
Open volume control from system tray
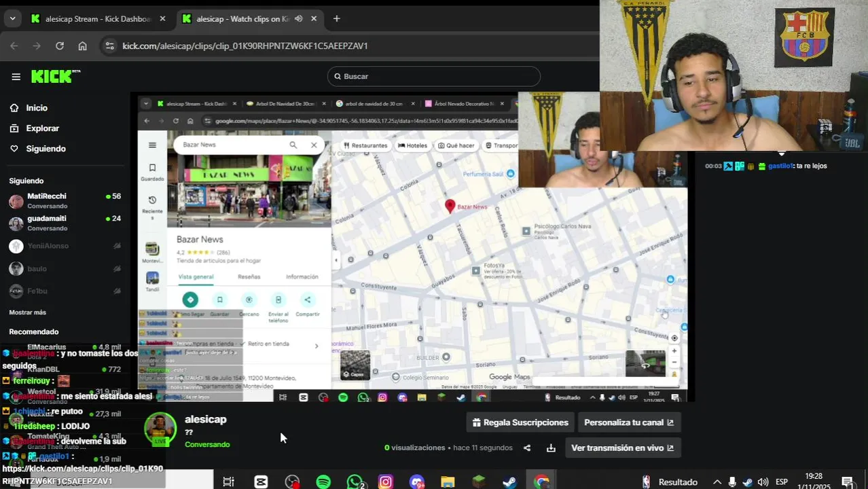[x=763, y=482]
